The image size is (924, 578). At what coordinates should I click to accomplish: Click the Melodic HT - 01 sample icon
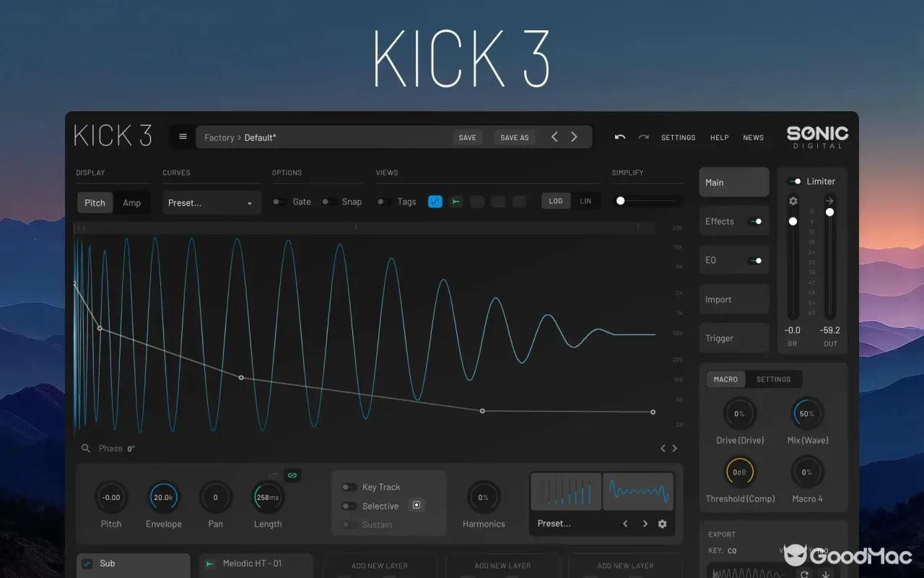pyautogui.click(x=210, y=564)
